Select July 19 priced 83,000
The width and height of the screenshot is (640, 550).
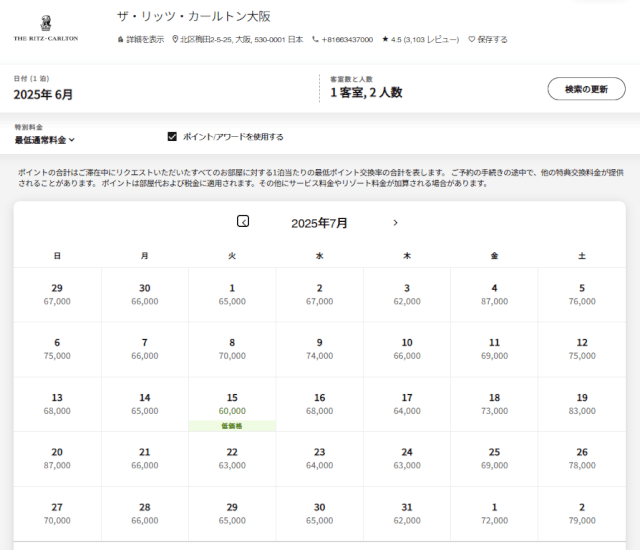[582, 404]
